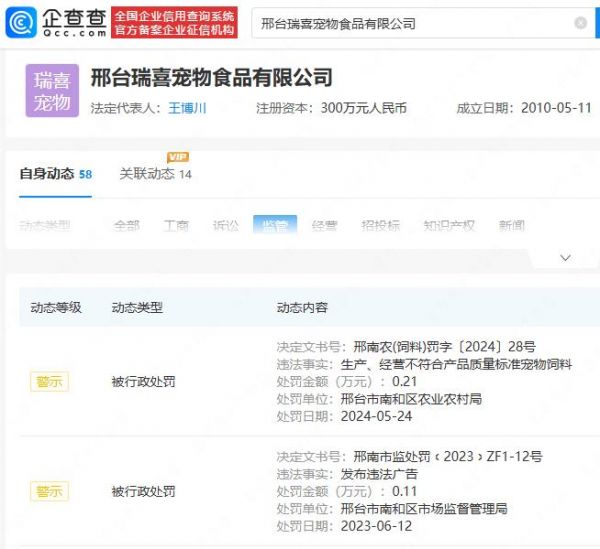Click the 动态内容 column header

pos(302,307)
